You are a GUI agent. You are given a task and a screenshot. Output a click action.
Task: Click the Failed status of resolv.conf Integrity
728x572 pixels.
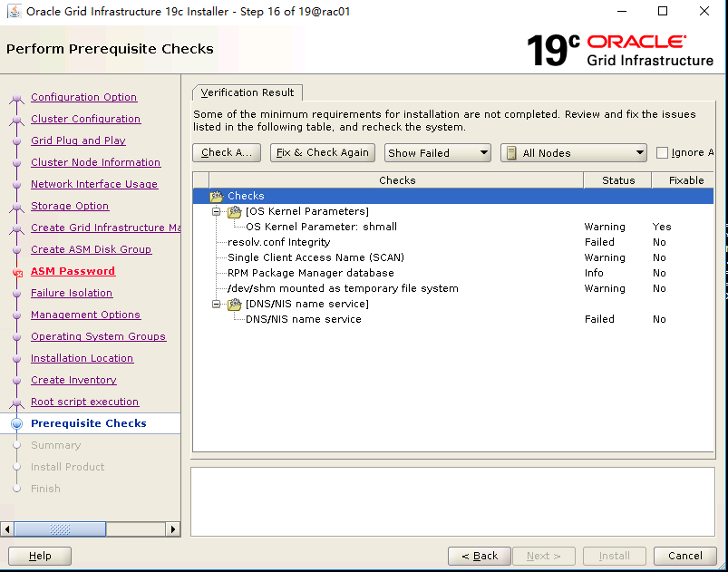click(x=599, y=242)
